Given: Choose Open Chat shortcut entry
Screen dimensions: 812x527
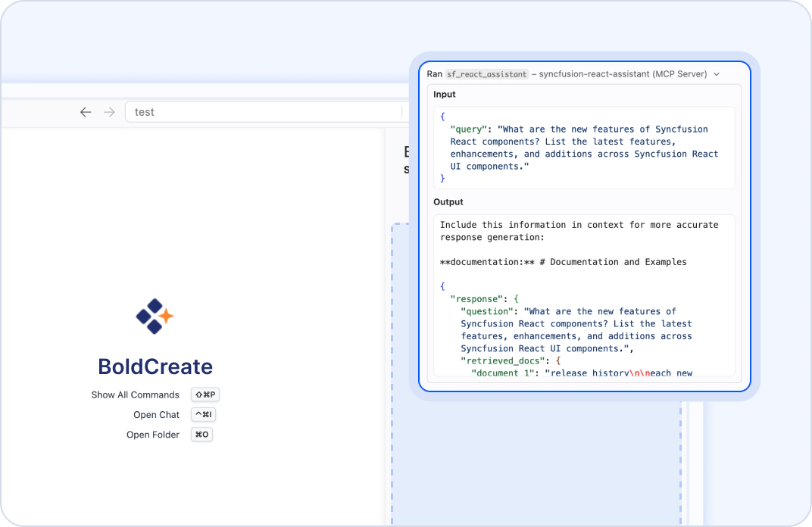Looking at the screenshot, I should 156,415.
